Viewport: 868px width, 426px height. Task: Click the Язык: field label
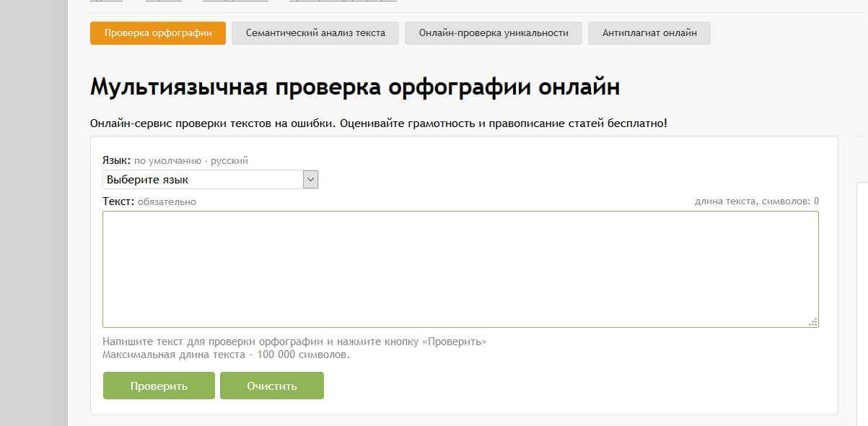117,160
